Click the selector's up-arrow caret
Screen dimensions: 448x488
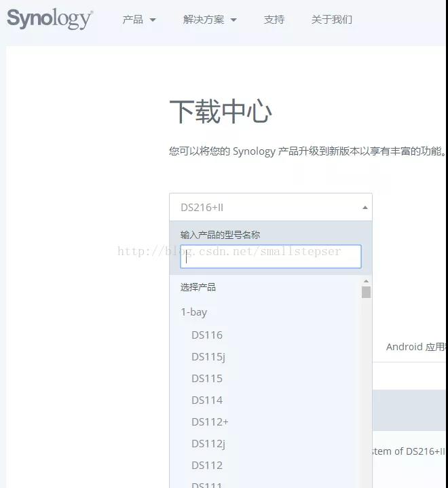click(x=365, y=208)
